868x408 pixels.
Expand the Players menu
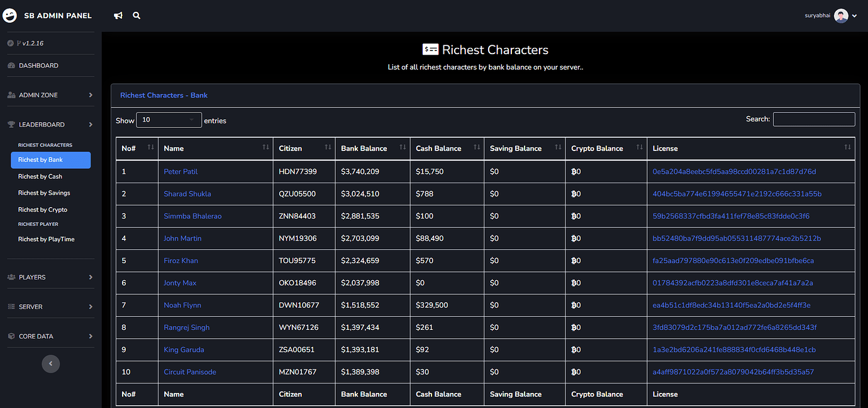tap(50, 277)
